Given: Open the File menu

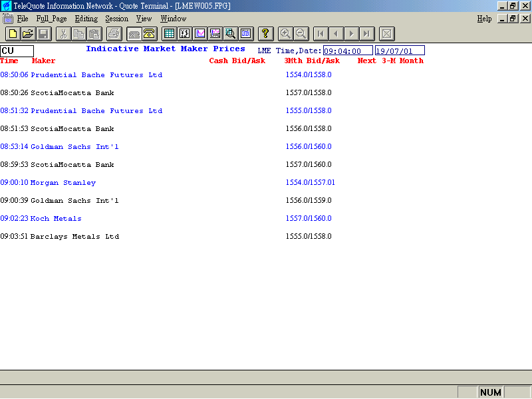Looking at the screenshot, I should click(23, 19).
